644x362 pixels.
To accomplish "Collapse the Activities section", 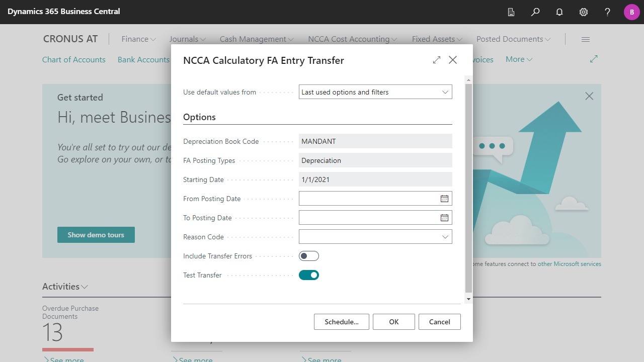I will click(x=65, y=287).
